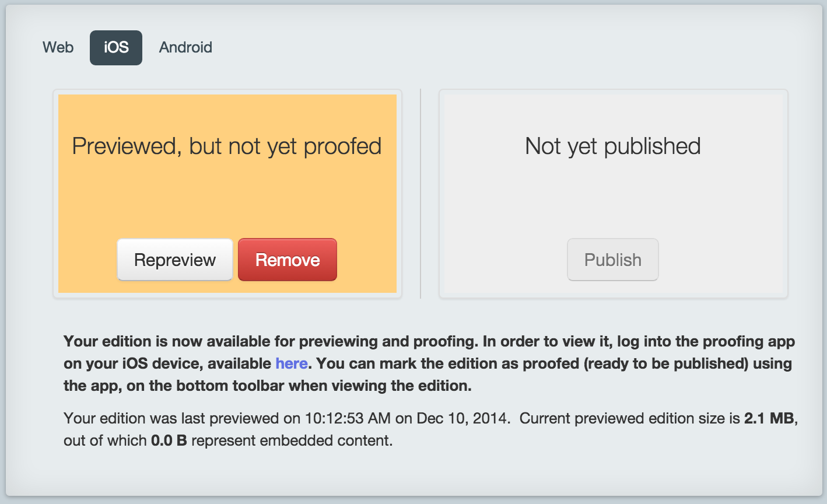The image size is (827, 504).
Task: Select the iOS tab
Action: click(x=116, y=47)
